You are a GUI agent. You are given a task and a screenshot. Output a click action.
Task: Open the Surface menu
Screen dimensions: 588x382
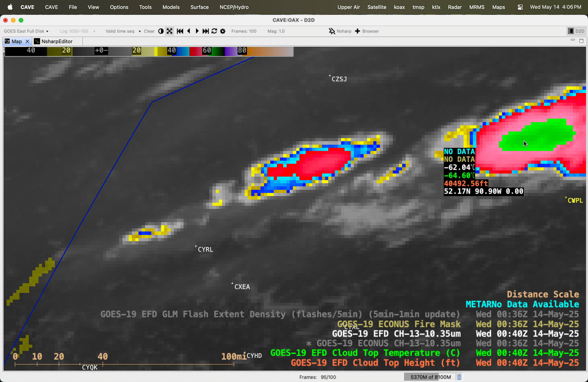coord(199,7)
